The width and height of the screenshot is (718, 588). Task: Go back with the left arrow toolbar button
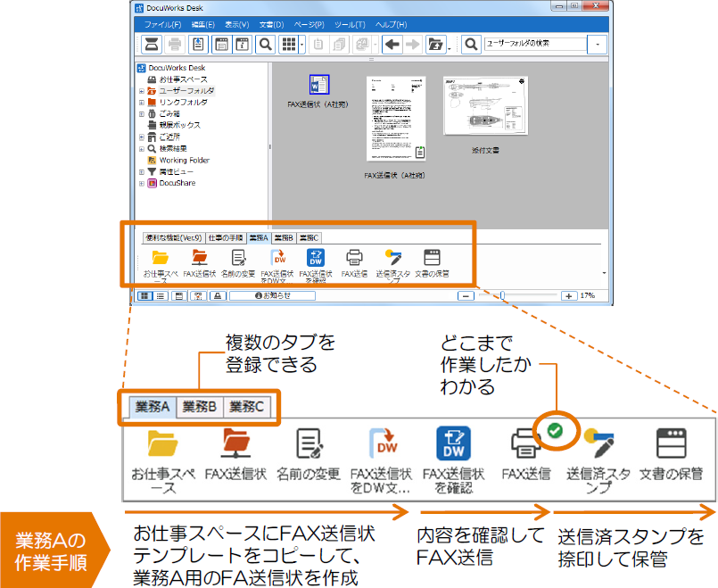392,45
